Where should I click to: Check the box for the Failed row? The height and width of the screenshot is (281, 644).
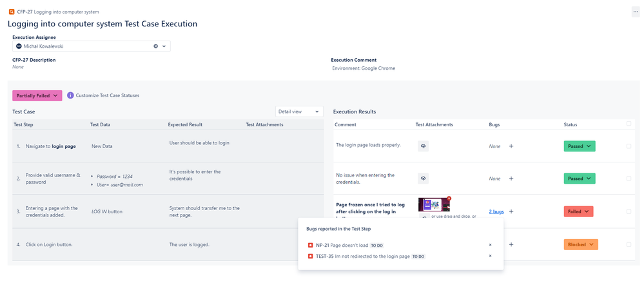pyautogui.click(x=629, y=211)
